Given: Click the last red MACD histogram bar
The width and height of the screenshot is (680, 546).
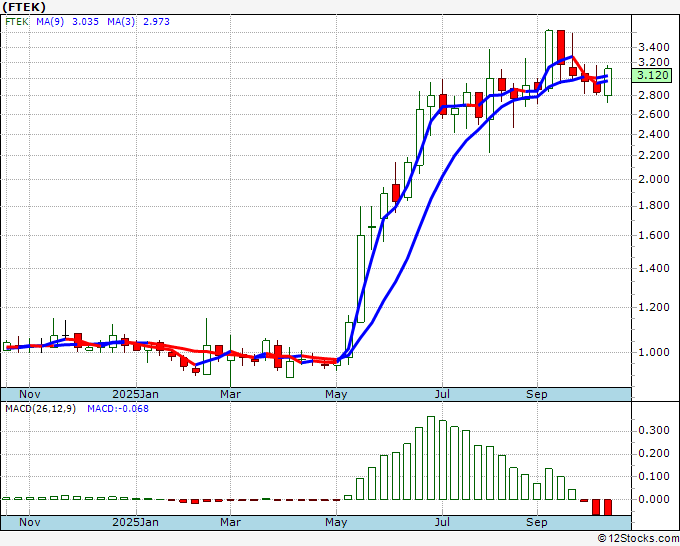Looking at the screenshot, I should click(607, 507).
